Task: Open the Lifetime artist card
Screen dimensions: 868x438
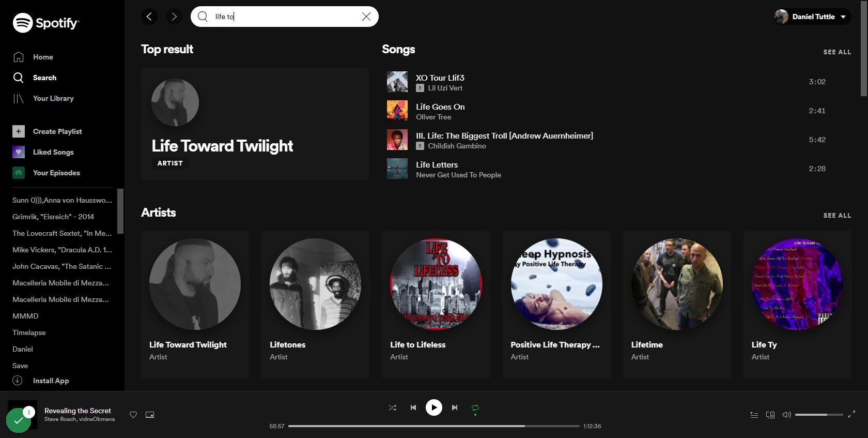Action: 677,304
